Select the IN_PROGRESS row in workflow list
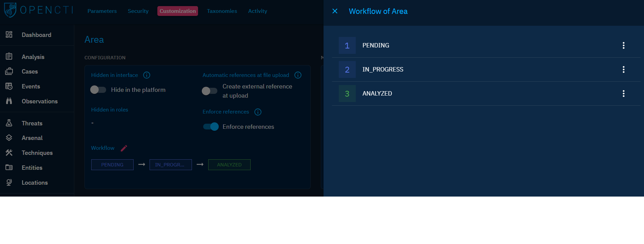Viewport: 644px width, 244px height. point(486,69)
